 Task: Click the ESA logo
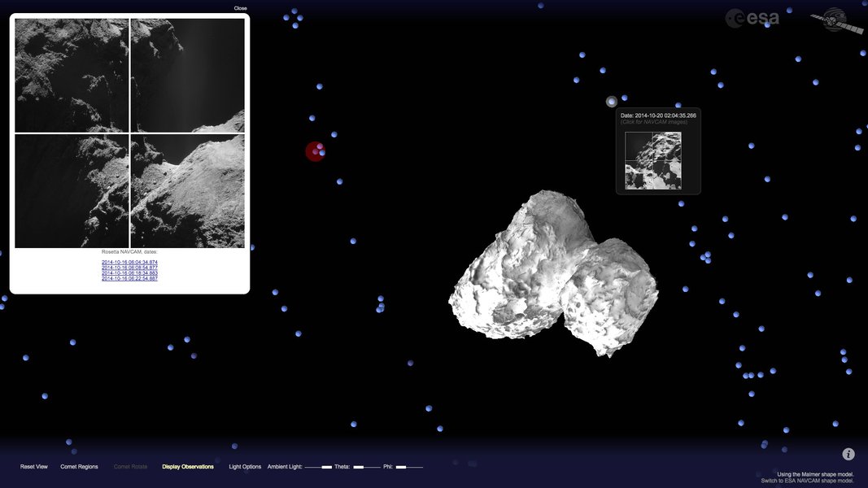pyautogui.click(x=751, y=17)
